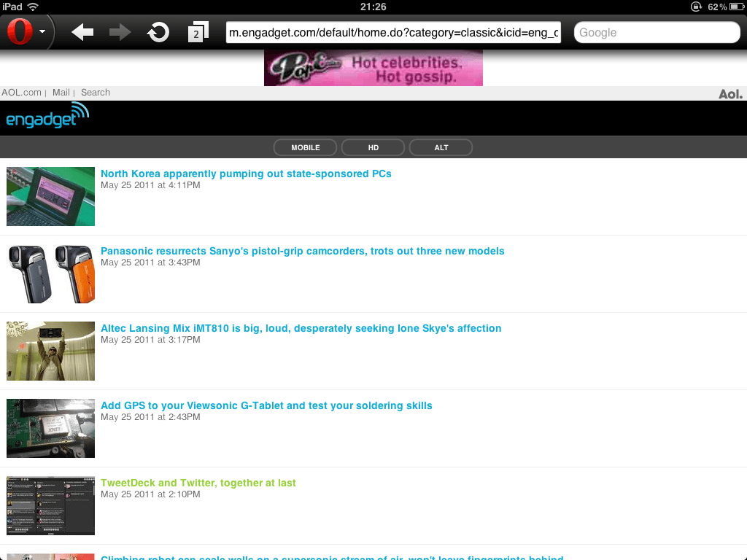Open the TweetDeck and Twitter article
Viewport: 747px width, 560px height.
pos(198,483)
